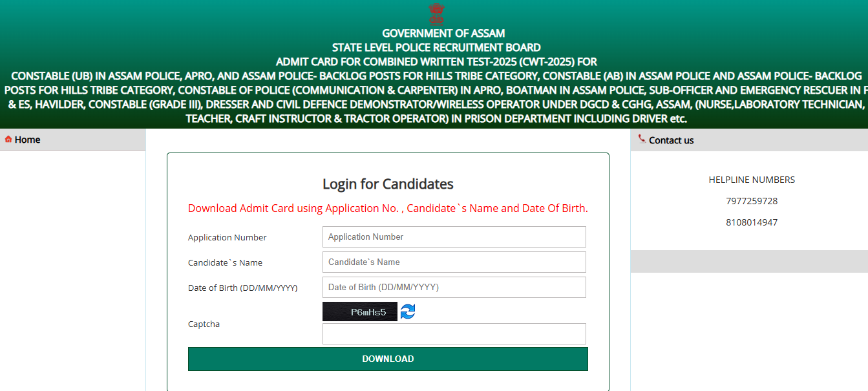Screen dimensions: 868x391
Task: Click the red phone Contact icon
Action: [641, 138]
